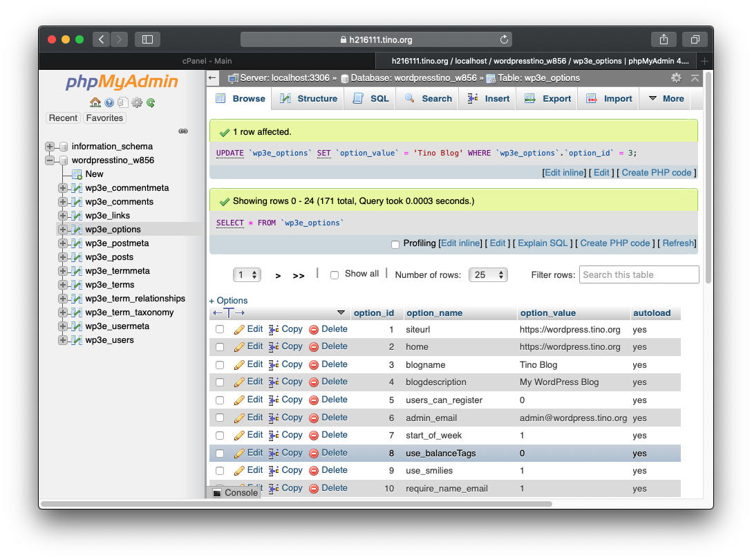Select the checkbox for the home row
Screen dimensions: 752x560
click(220, 347)
